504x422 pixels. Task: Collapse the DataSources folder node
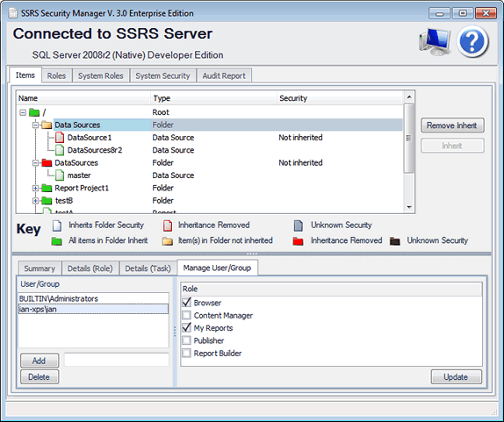click(35, 163)
